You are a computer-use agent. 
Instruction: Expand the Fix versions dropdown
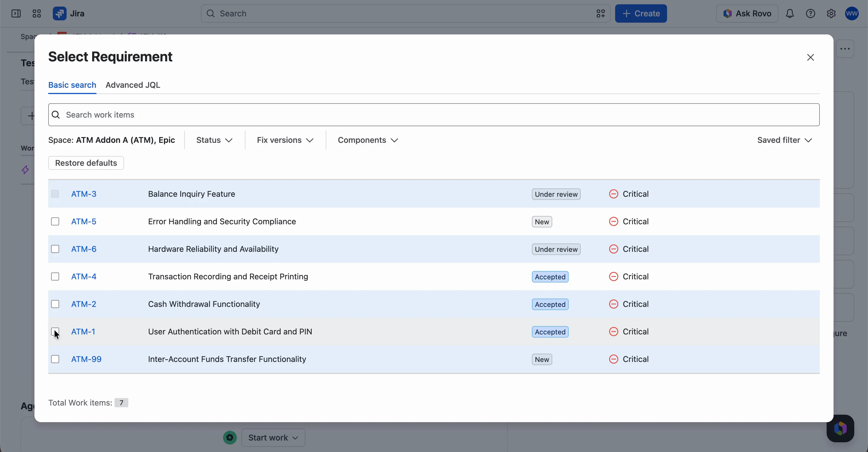(285, 140)
